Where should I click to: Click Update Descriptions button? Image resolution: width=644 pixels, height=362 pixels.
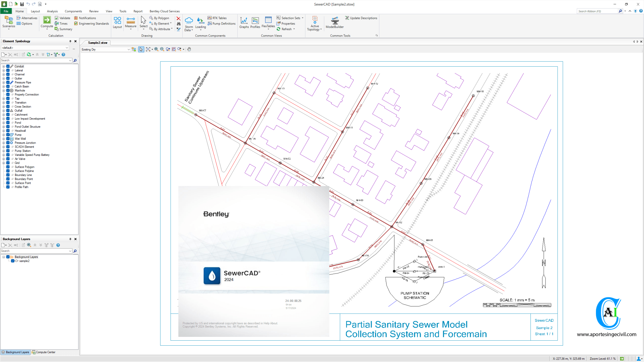[x=361, y=18]
